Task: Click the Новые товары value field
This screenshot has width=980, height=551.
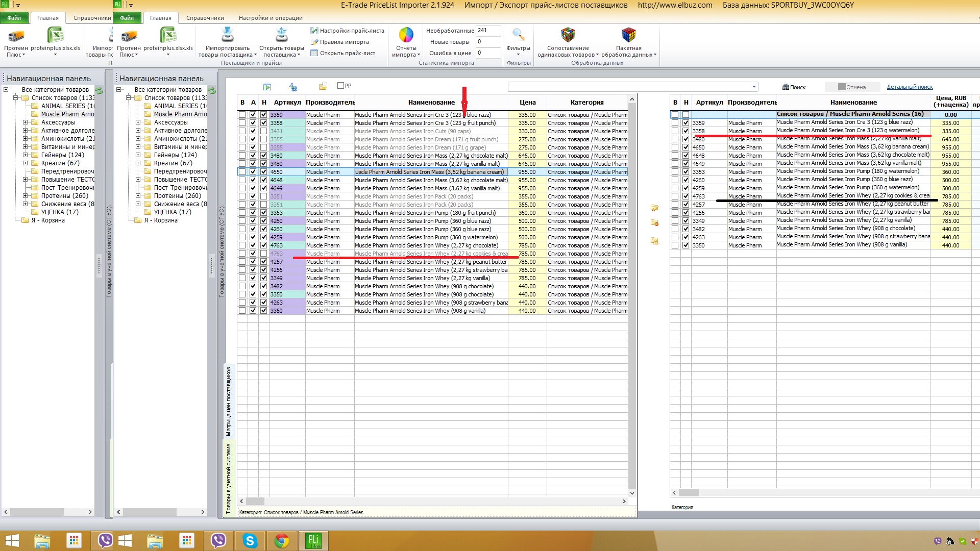Action: click(x=488, y=42)
